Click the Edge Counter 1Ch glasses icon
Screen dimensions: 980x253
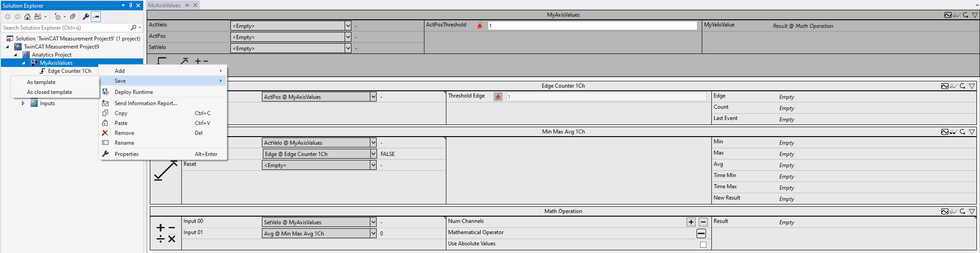[953, 86]
